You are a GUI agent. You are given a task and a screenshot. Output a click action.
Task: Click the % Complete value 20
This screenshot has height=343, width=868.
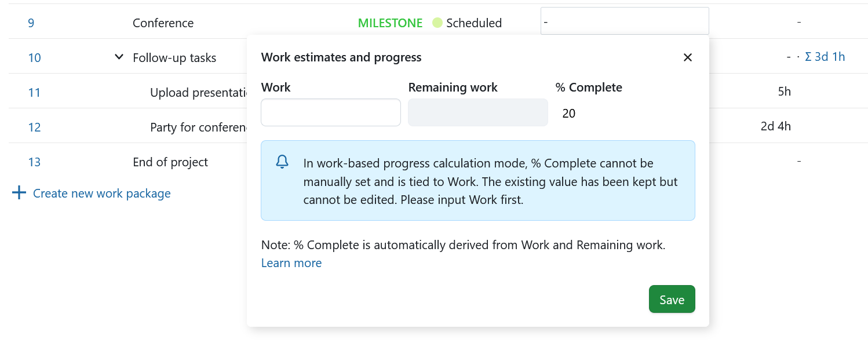click(x=569, y=114)
